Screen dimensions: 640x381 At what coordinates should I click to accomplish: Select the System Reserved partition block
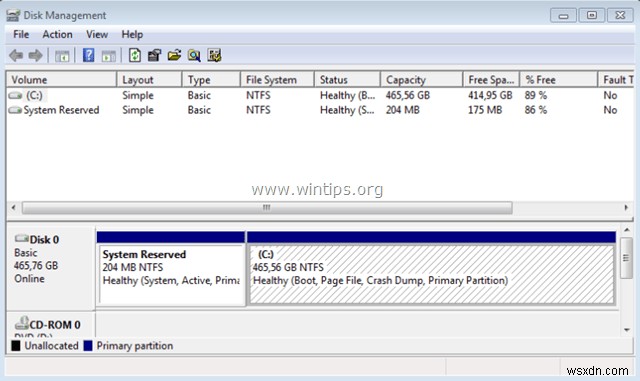(x=171, y=268)
